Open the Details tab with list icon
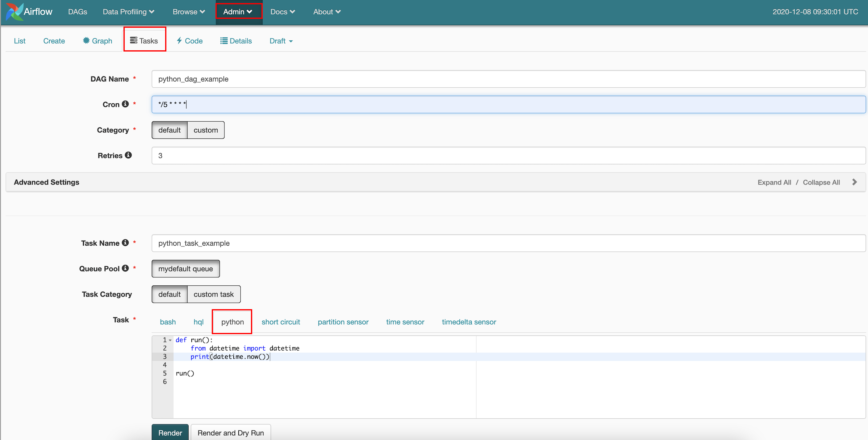The width and height of the screenshot is (868, 440). pyautogui.click(x=236, y=41)
